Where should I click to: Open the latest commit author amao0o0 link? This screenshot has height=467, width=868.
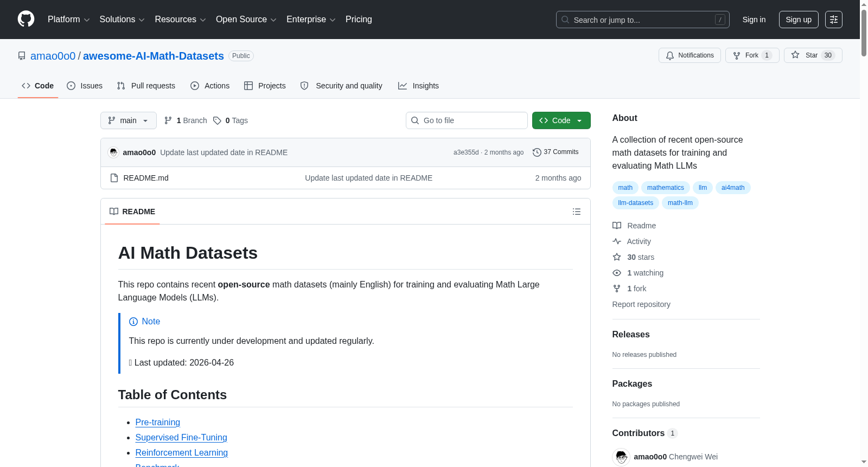tap(139, 152)
